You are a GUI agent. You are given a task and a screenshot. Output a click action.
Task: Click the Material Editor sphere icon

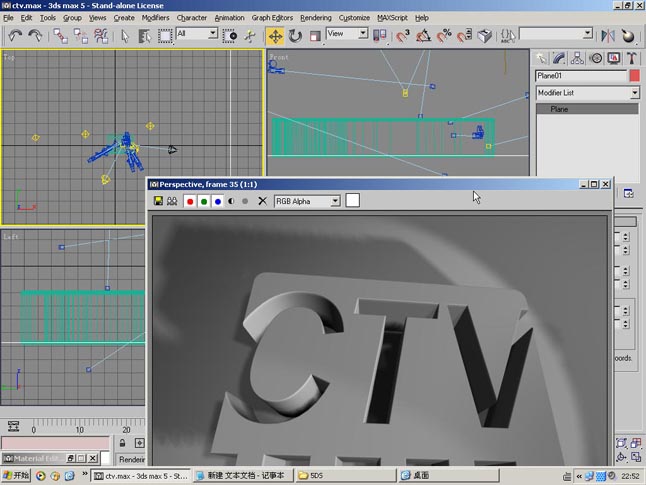pyautogui.click(x=628, y=36)
